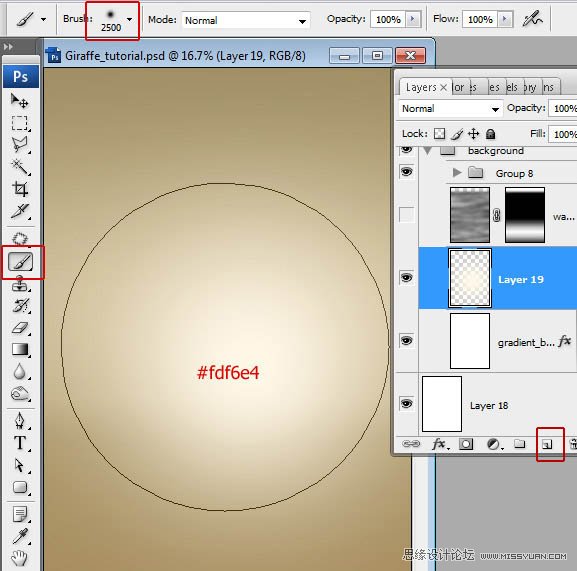
Task: Select the Slice tool
Action: [20, 211]
